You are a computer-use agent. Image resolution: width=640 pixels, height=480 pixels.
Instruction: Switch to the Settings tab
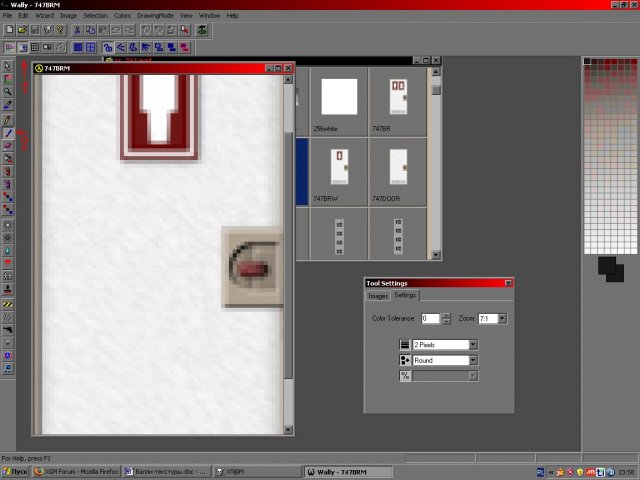(x=405, y=295)
